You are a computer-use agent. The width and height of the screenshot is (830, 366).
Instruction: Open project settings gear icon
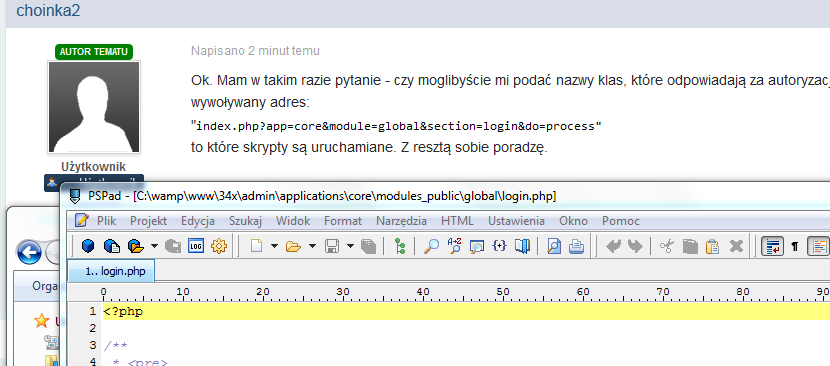click(x=219, y=246)
